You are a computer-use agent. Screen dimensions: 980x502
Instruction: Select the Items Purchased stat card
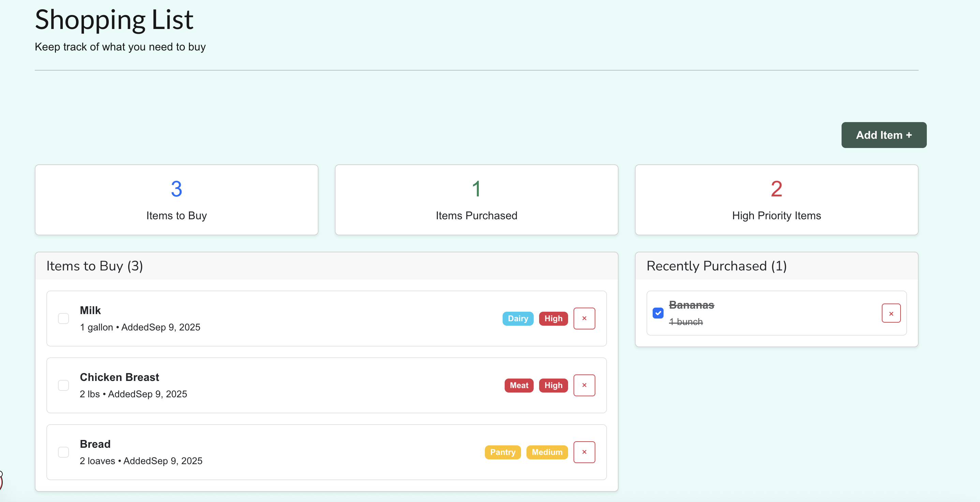[476, 200]
